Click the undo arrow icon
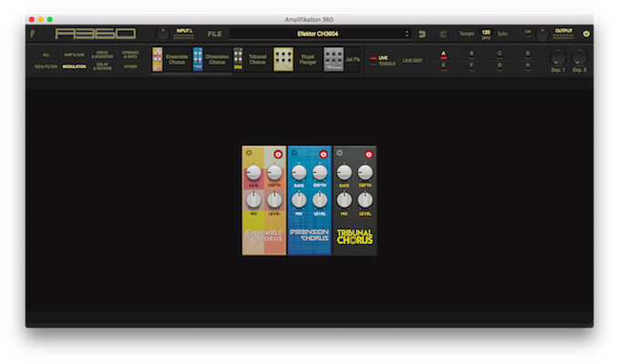The image size is (619, 364). point(422,34)
